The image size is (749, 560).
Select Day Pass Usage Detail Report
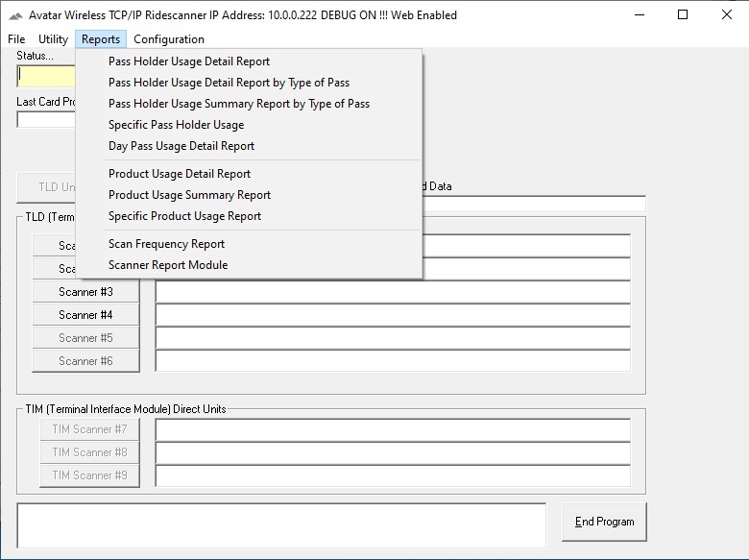(x=181, y=146)
